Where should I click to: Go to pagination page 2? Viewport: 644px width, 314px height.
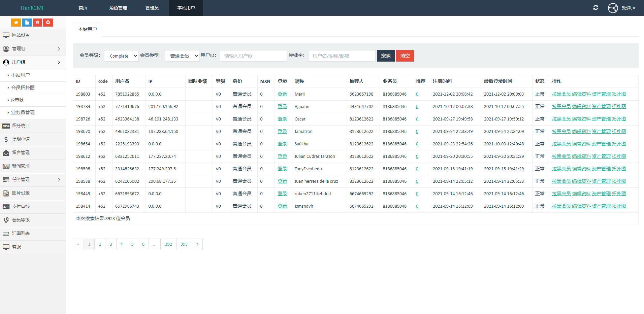pyautogui.click(x=100, y=244)
